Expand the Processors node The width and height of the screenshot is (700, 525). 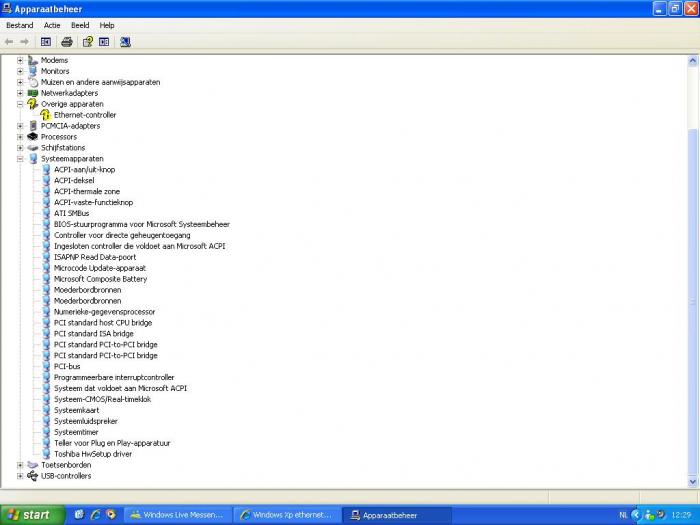(x=20, y=137)
